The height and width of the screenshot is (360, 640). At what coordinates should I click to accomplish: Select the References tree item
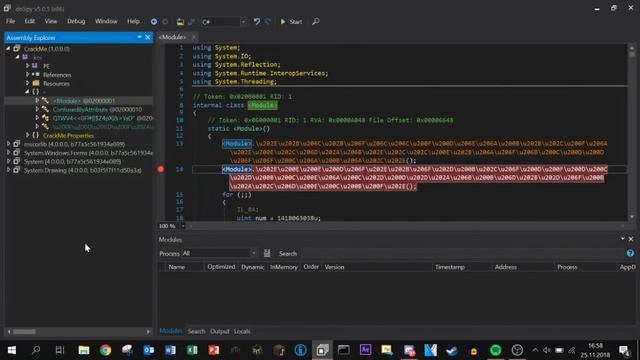tap(57, 75)
